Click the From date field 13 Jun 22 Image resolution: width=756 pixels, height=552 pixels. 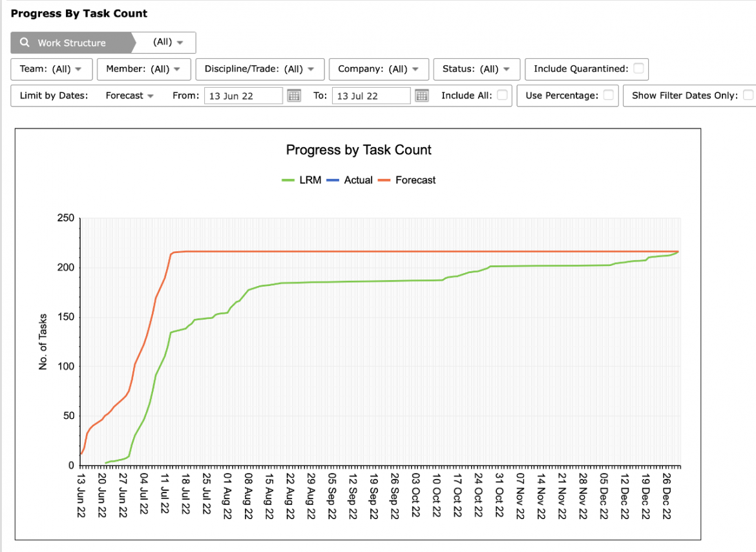click(x=243, y=96)
